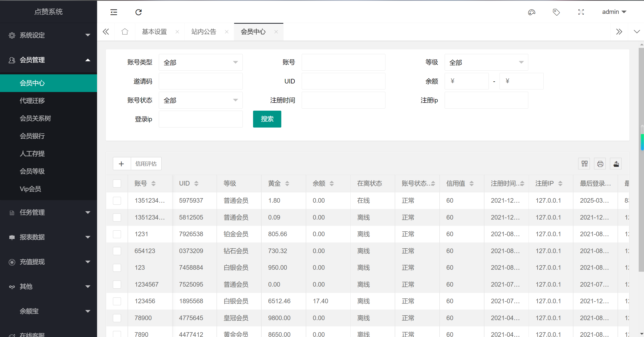Sort table by 注册IP column arrows
644x337 pixels.
click(560, 183)
